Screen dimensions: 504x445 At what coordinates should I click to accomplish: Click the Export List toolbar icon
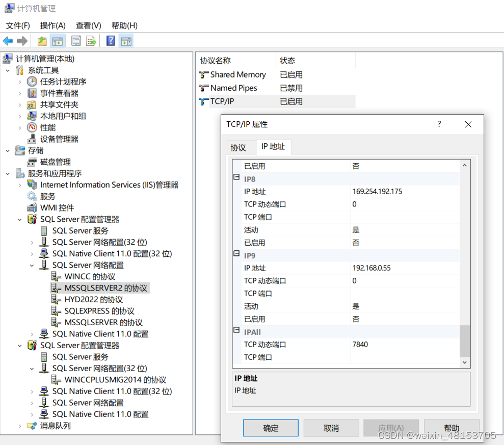click(91, 41)
